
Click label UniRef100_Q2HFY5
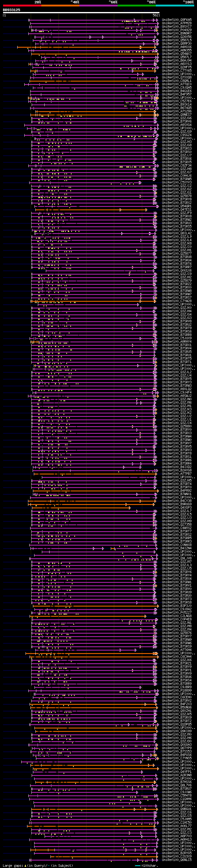pyautogui.click(x=177, y=67)
